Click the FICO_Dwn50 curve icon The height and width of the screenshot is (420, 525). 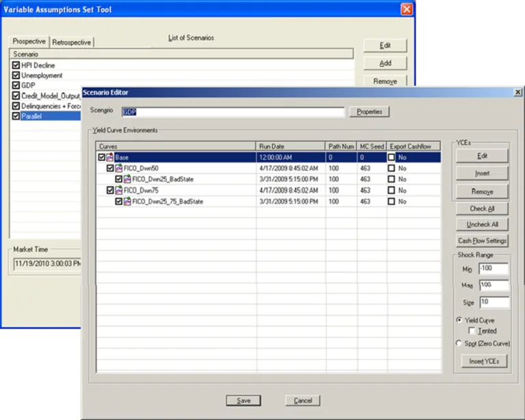point(118,168)
